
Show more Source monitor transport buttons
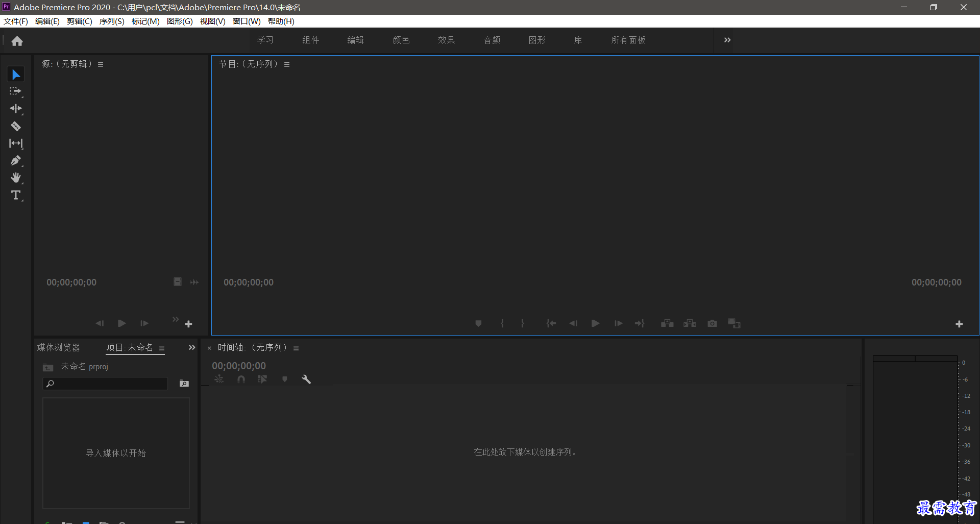coord(176,319)
